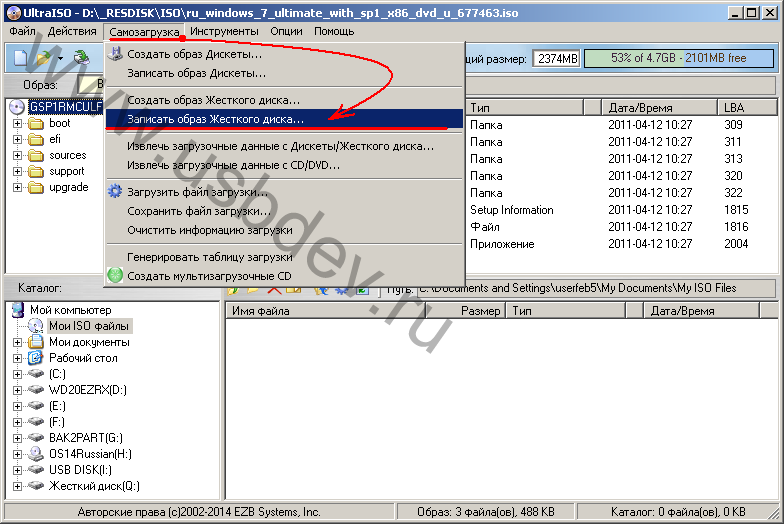Image resolution: width=784 pixels, height=524 pixels.
Task: Click the gear icon beside Загрузить файл загрузки
Action: tap(115, 192)
